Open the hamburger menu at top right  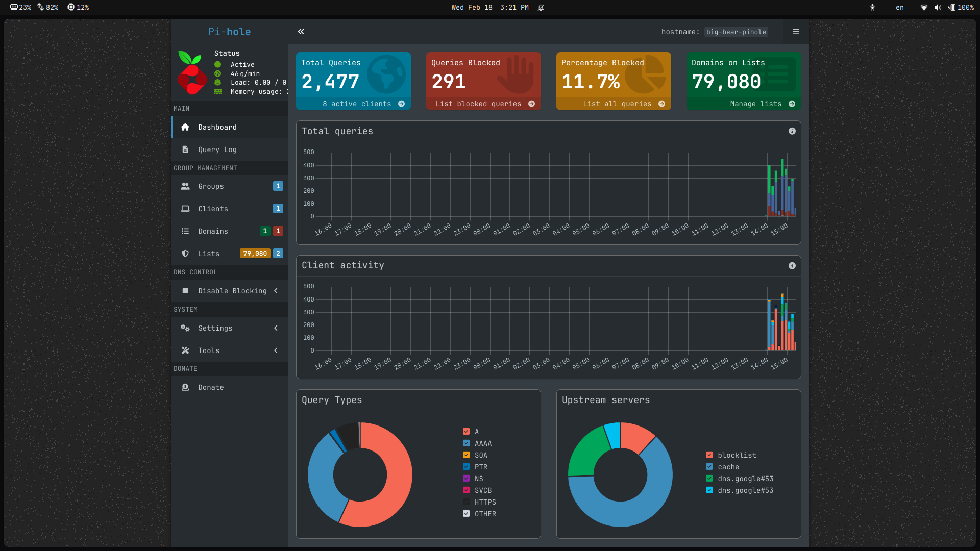(x=796, y=32)
